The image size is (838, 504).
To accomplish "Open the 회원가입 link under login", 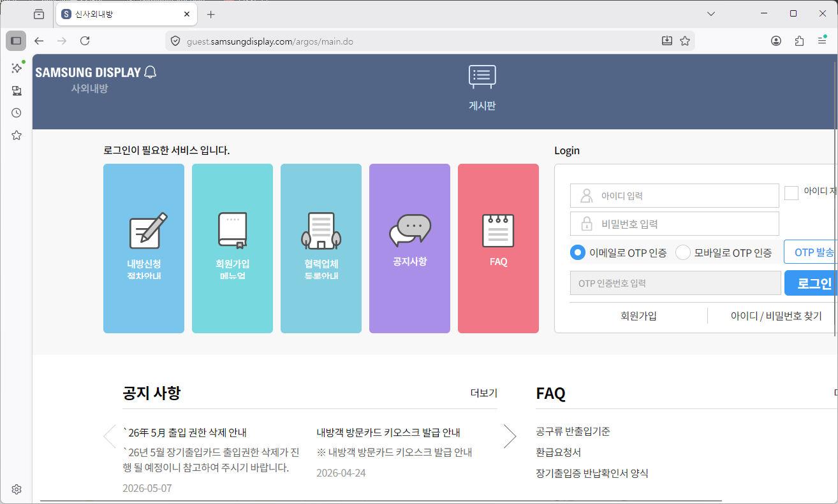I will pos(638,316).
